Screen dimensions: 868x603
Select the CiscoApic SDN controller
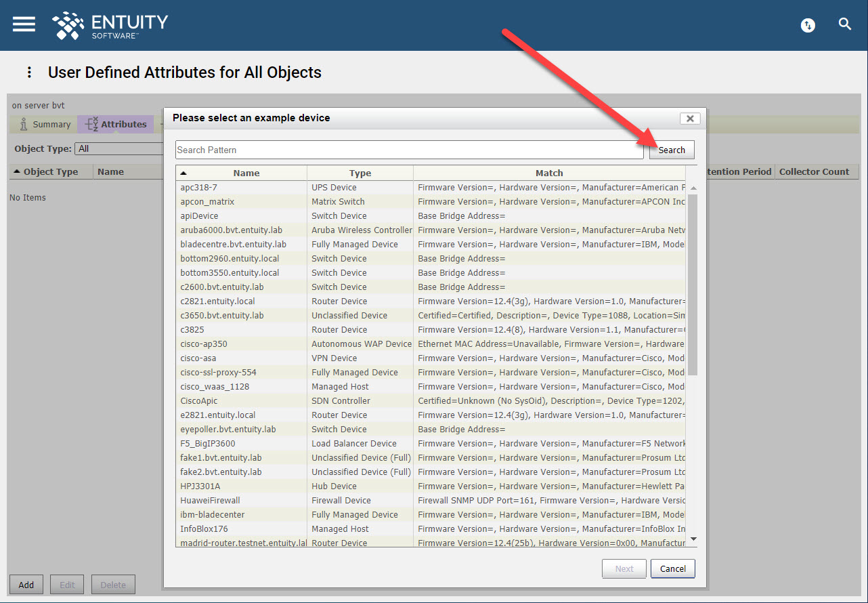(431, 401)
